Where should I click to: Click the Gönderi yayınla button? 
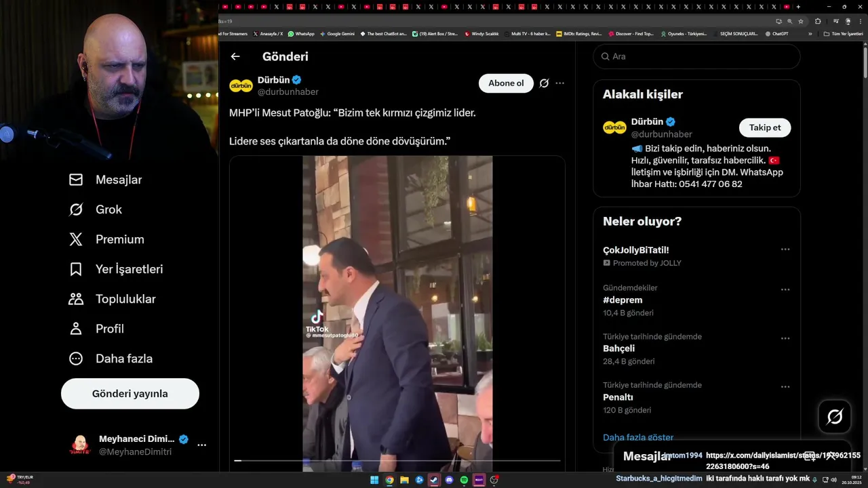click(130, 394)
